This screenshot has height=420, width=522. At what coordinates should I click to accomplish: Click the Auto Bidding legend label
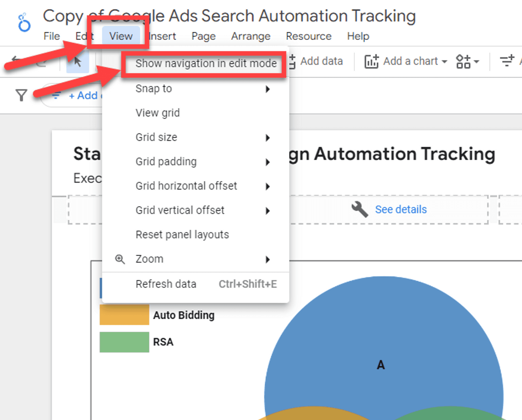(184, 315)
